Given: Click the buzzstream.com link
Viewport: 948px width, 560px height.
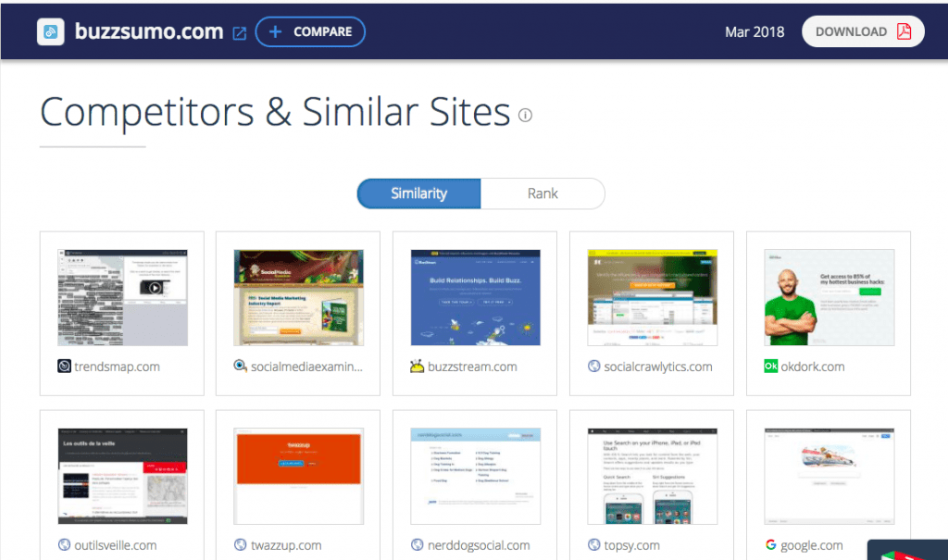Looking at the screenshot, I should pos(472,367).
